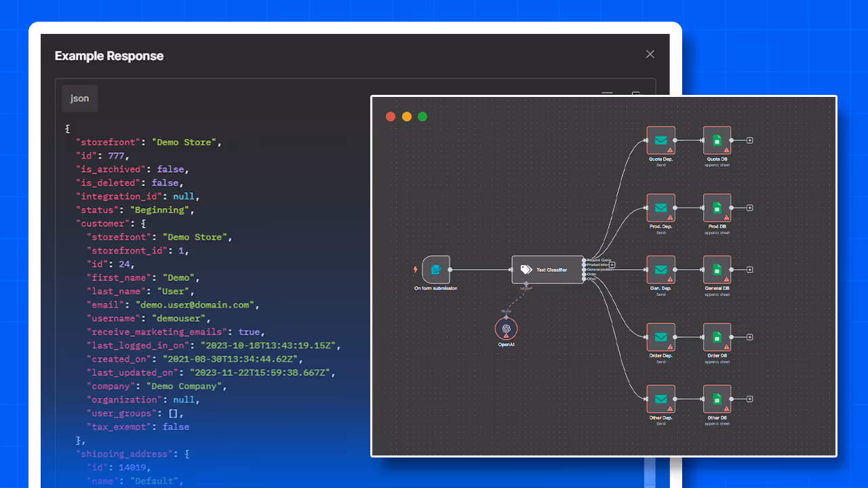The width and height of the screenshot is (868, 488).
Task: Open the OpenAI model node
Action: (x=506, y=329)
